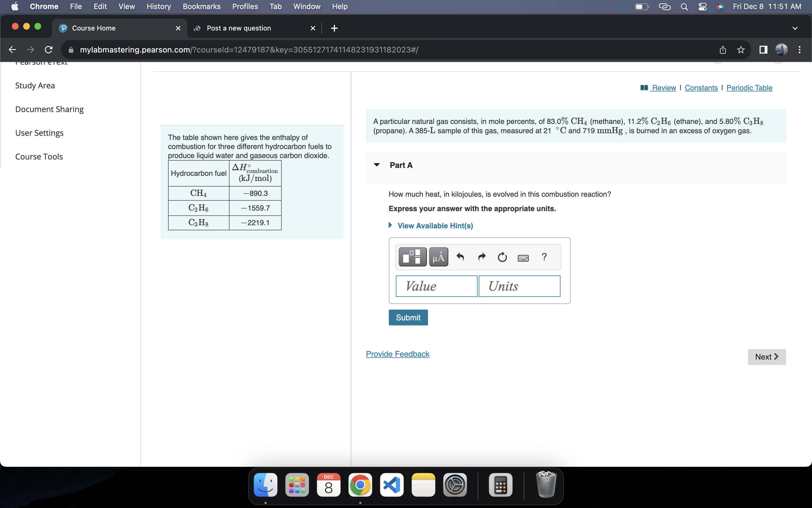812x508 pixels.
Task: Bookmark this page with star icon
Action: tap(741, 50)
